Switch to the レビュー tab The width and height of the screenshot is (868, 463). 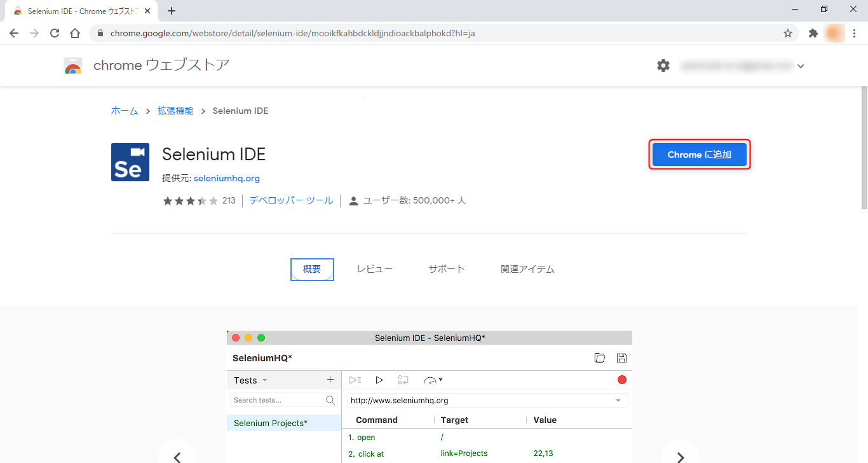tap(374, 269)
